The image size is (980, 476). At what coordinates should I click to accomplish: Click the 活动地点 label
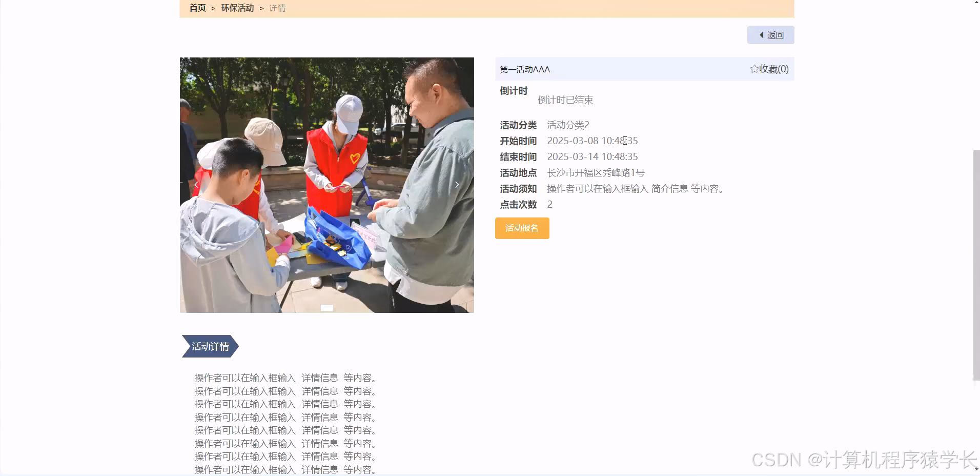coord(518,172)
